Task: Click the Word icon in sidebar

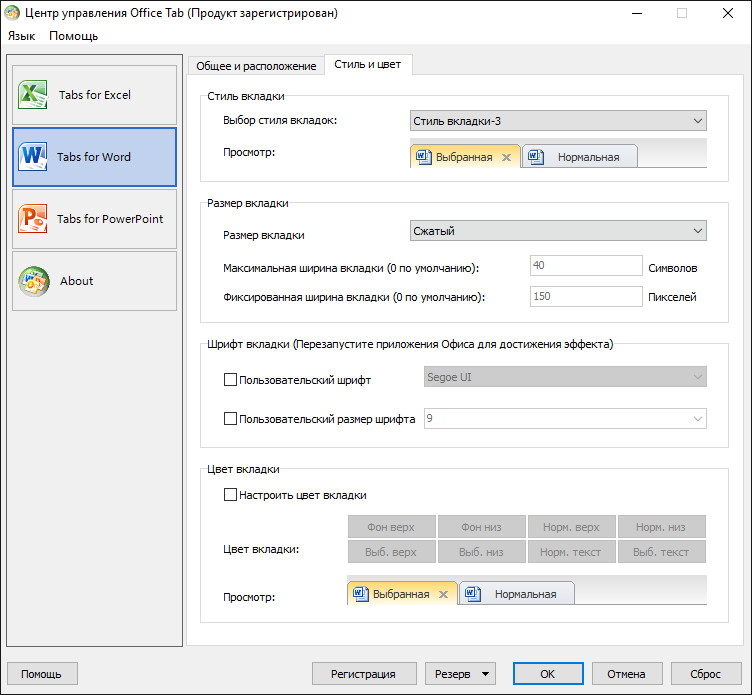Action: [x=32, y=157]
